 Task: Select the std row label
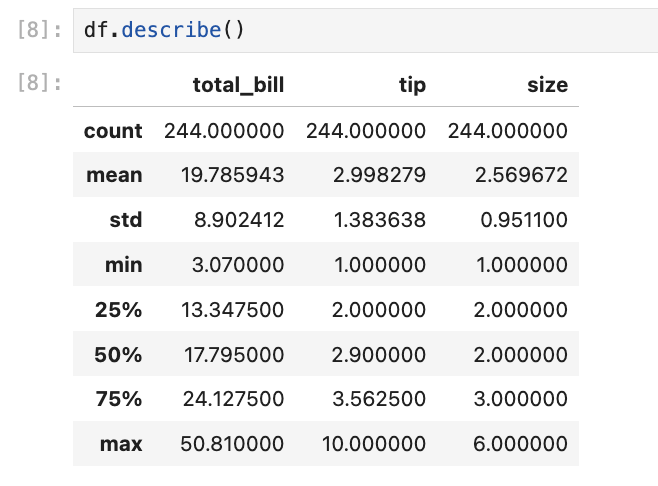point(126,220)
